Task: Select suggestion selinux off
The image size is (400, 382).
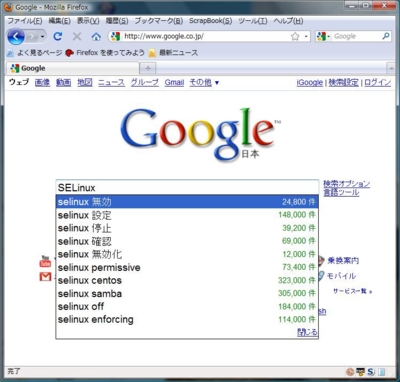Action: pos(187,306)
